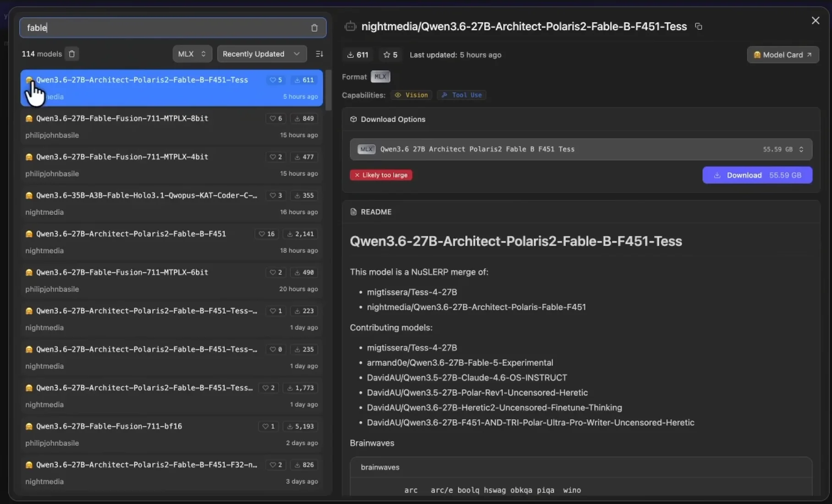Image resolution: width=832 pixels, height=504 pixels.
Task: Click the trash icon beside "114 models"
Action: (x=72, y=54)
